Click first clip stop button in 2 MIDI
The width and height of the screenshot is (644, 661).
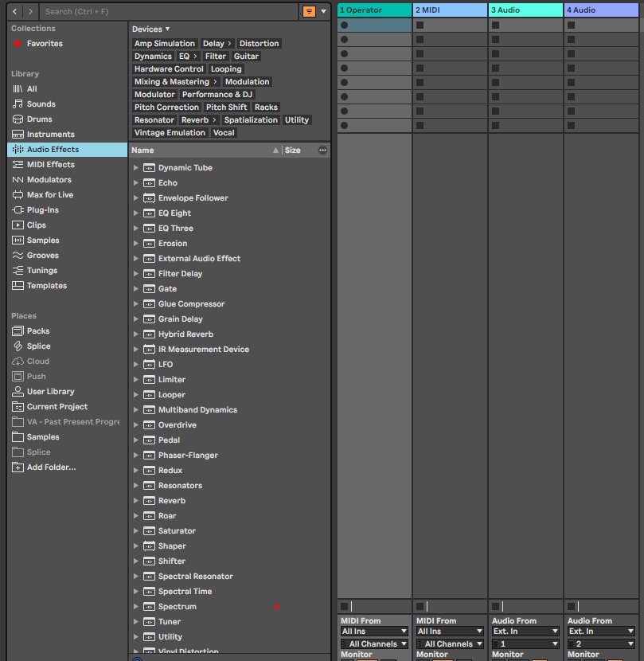coord(420,25)
